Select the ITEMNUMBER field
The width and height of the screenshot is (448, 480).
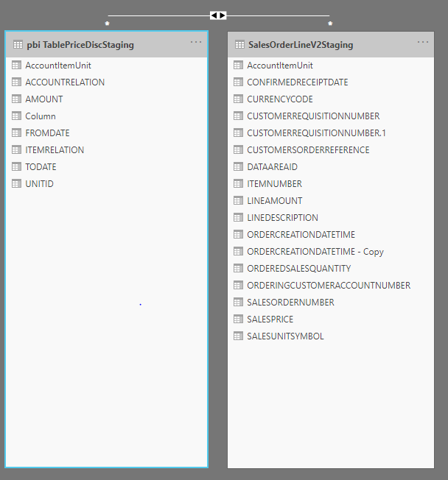coord(275,183)
